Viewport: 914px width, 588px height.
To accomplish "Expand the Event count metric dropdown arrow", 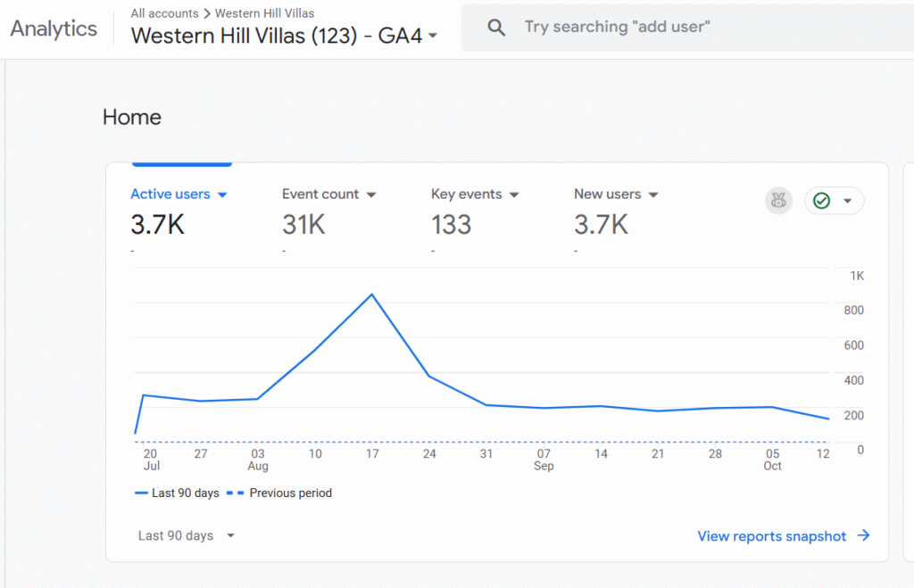I will coord(371,195).
